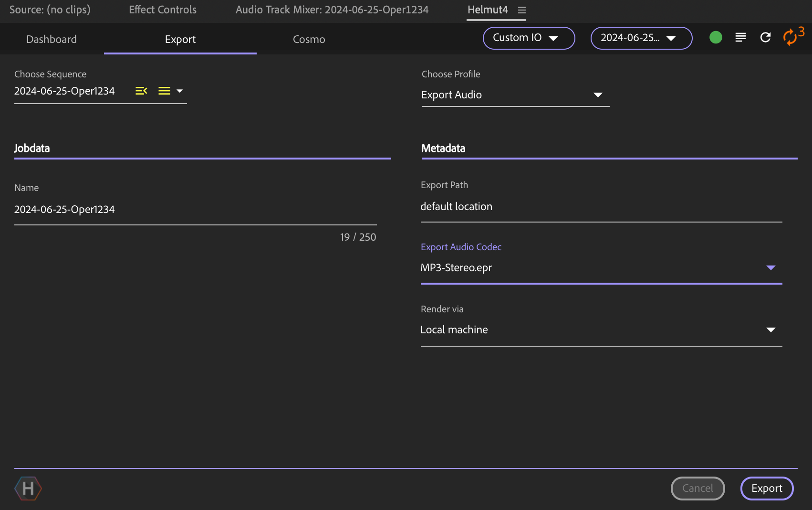Switch to the Dashboard tab
Image resolution: width=812 pixels, height=510 pixels.
tap(52, 39)
